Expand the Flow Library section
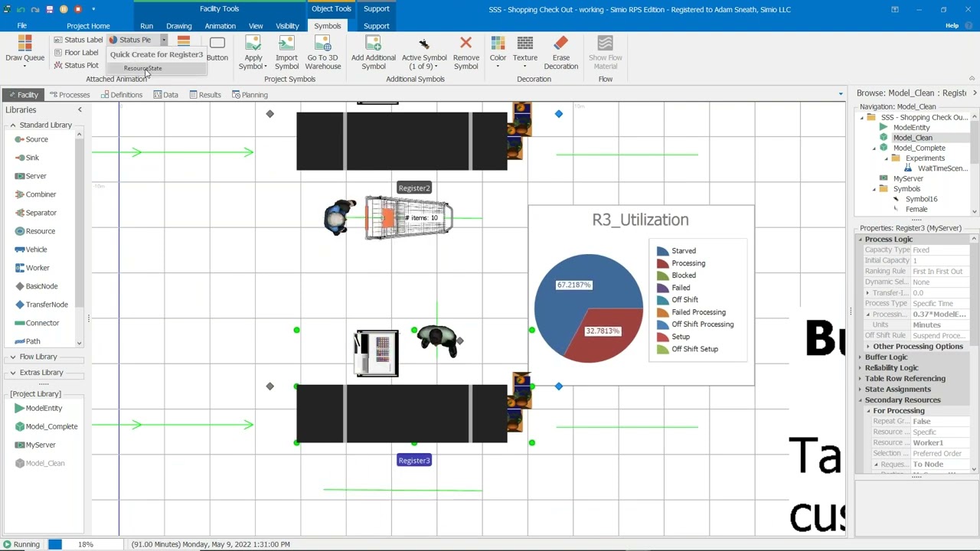This screenshot has width=980, height=551. [x=12, y=357]
